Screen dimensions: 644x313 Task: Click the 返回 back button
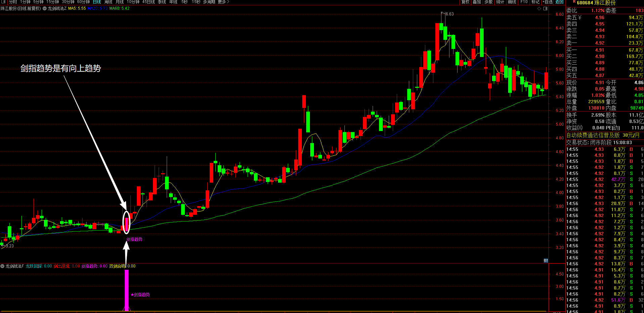559,2
